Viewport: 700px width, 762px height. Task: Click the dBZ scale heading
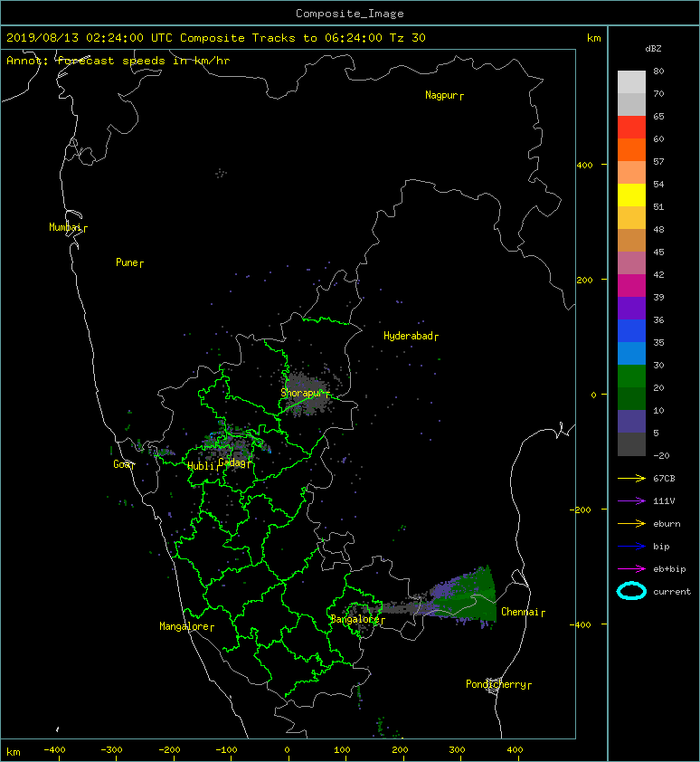(653, 49)
